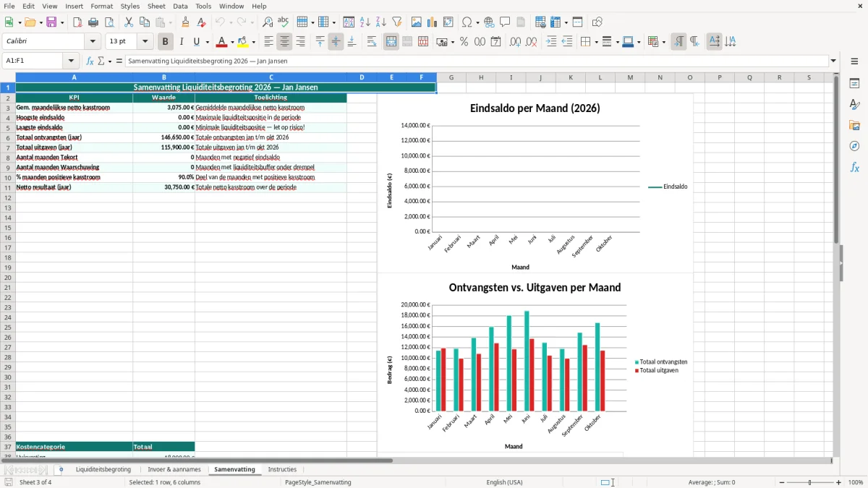Expand the background color dropdown arrow

click(x=253, y=42)
